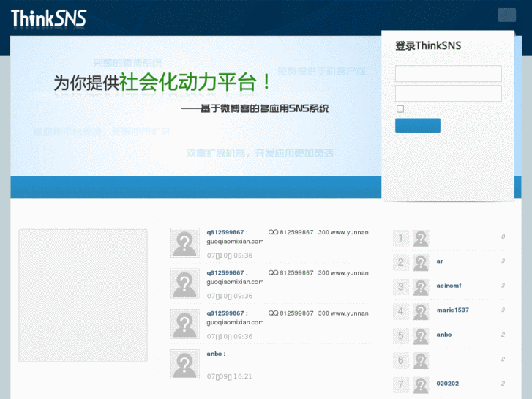Open q812599867 username in third post
Image resolution: width=532 pixels, height=399 pixels.
click(x=225, y=313)
